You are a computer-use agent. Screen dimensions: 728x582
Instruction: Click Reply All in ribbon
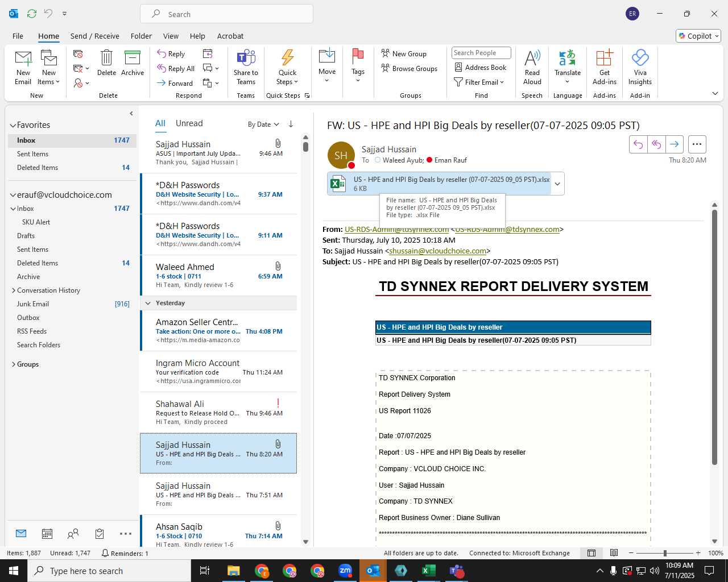coord(176,68)
